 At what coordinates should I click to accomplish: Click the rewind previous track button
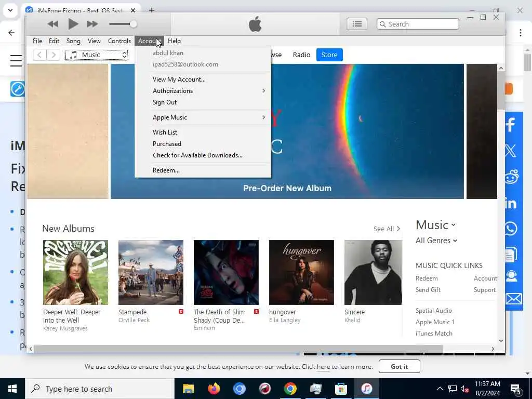click(52, 24)
